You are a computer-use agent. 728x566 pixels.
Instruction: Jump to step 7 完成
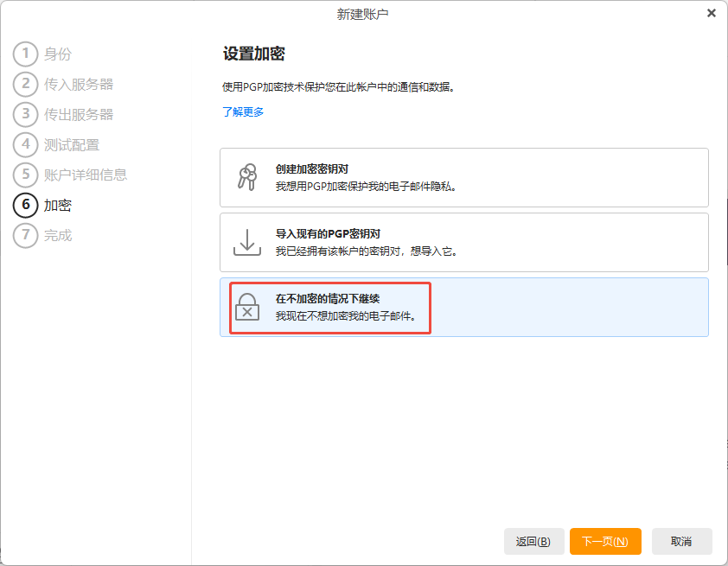(x=42, y=235)
